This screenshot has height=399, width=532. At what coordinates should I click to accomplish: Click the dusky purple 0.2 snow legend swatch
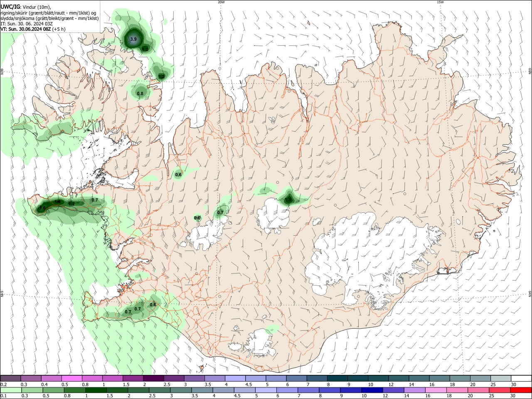click(x=10, y=378)
